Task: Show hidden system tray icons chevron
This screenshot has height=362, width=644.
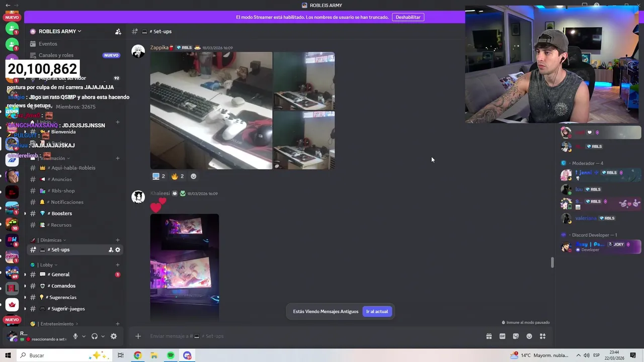Action: [578, 355]
